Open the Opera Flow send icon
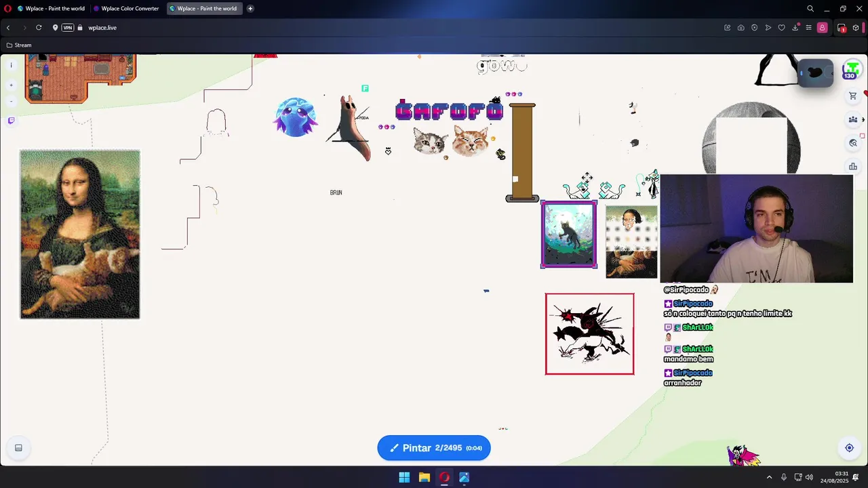The width and height of the screenshot is (868, 488). point(768,28)
